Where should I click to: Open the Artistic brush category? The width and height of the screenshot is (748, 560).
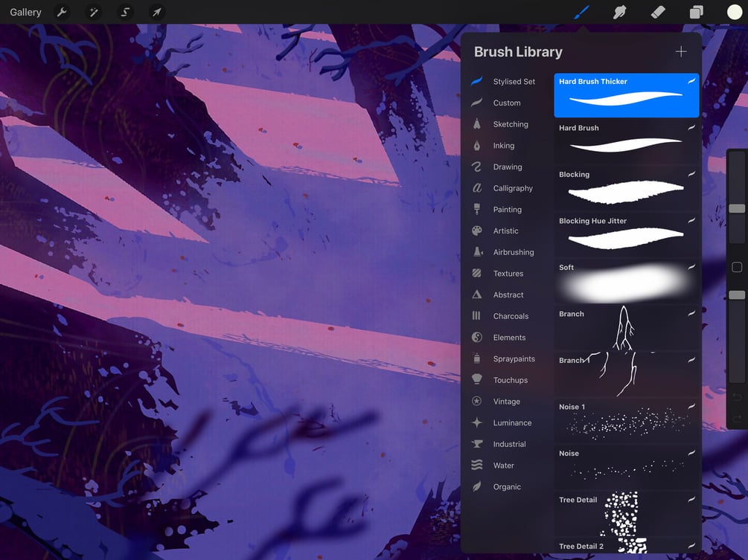(x=505, y=231)
